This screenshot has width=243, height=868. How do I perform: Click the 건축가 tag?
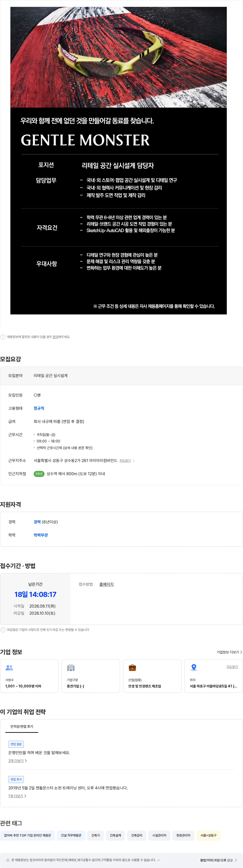(x=96, y=835)
